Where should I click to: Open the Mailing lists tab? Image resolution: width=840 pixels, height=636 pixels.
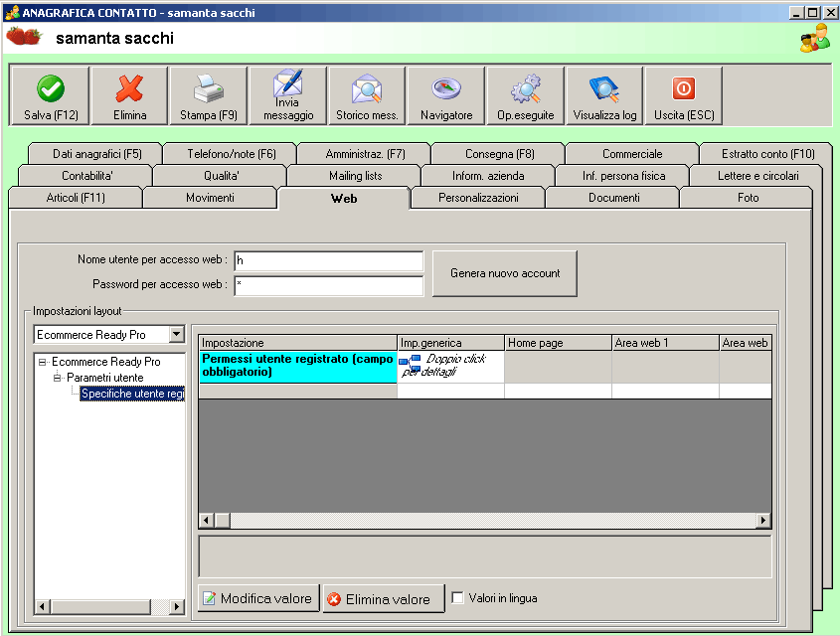pyautogui.click(x=355, y=176)
